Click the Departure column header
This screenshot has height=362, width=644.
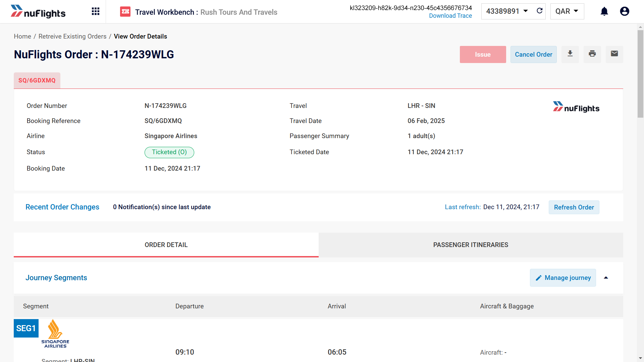coord(190,306)
